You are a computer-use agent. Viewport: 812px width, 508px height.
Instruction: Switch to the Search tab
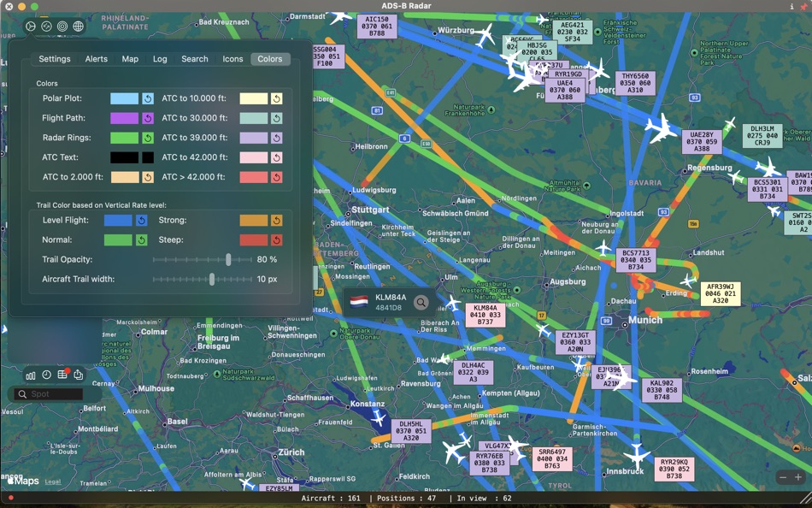point(195,59)
